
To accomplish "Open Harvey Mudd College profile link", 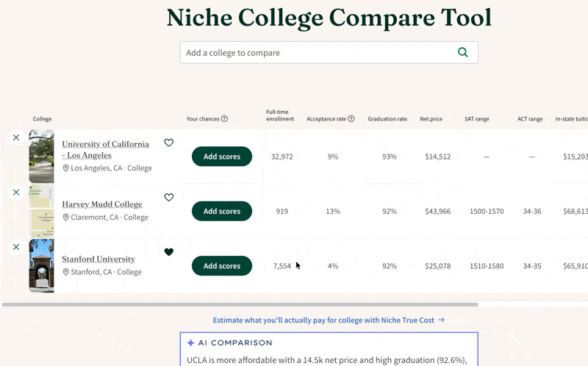I will [x=102, y=204].
